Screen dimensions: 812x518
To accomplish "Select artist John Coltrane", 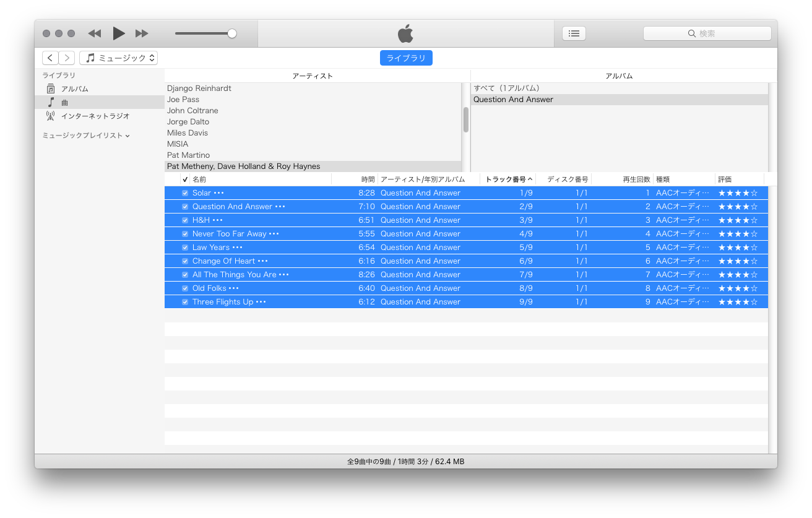I will (313, 111).
